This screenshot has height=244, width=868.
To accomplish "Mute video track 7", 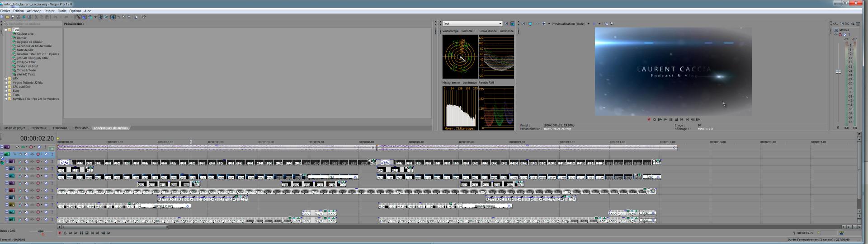I will coord(46,190).
